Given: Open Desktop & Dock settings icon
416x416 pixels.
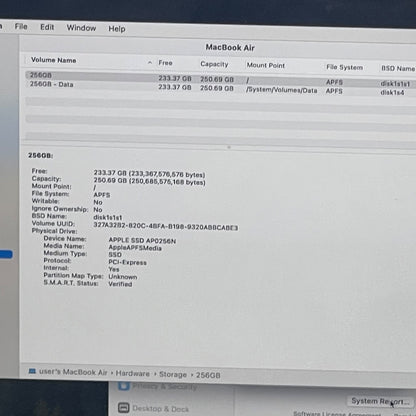Looking at the screenshot, I should [123, 407].
